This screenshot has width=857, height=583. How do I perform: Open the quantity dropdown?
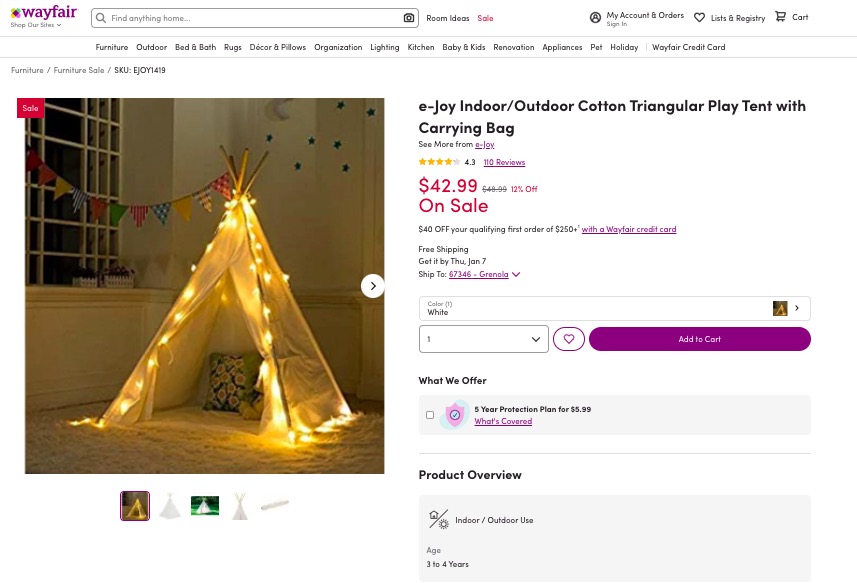[483, 339]
